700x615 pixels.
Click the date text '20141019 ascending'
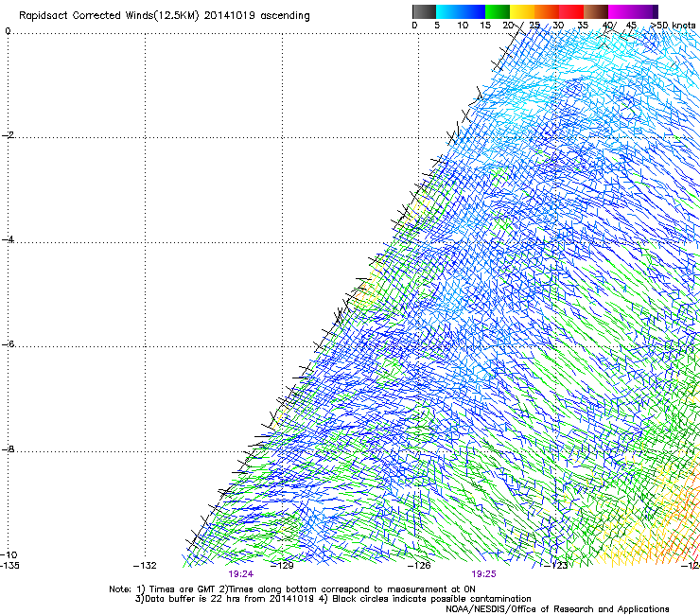tap(256, 16)
